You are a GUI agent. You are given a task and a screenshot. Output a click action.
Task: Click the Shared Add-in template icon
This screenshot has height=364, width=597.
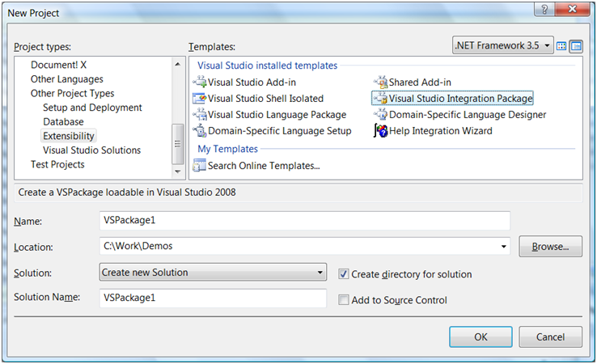click(x=380, y=82)
